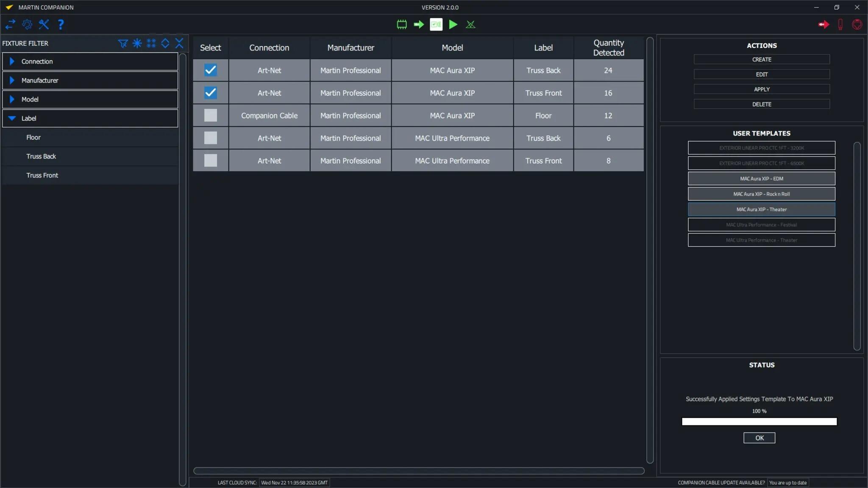868x488 pixels.
Task: Click the 'You are up to date' status
Action: click(x=788, y=482)
